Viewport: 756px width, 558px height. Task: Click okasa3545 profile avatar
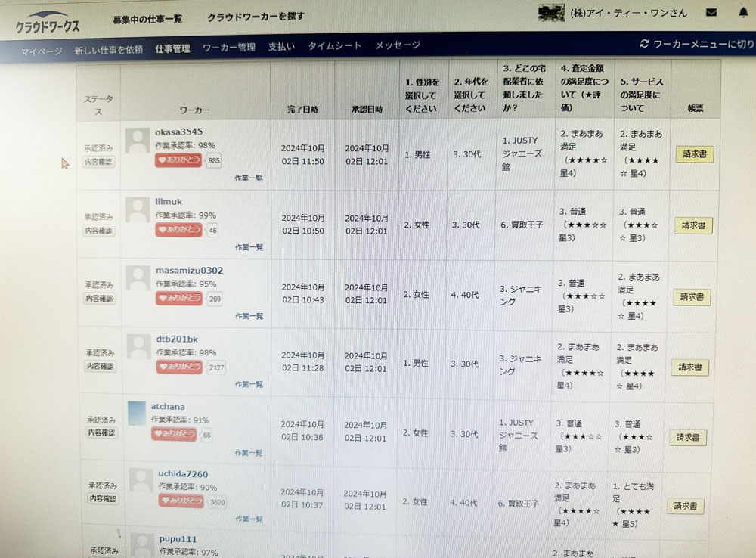pyautogui.click(x=138, y=141)
